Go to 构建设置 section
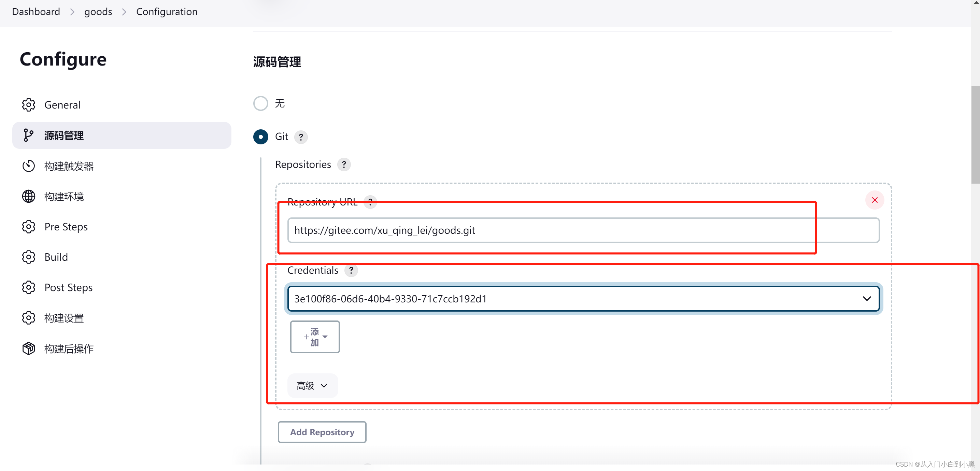The width and height of the screenshot is (980, 471). pyautogui.click(x=122, y=318)
